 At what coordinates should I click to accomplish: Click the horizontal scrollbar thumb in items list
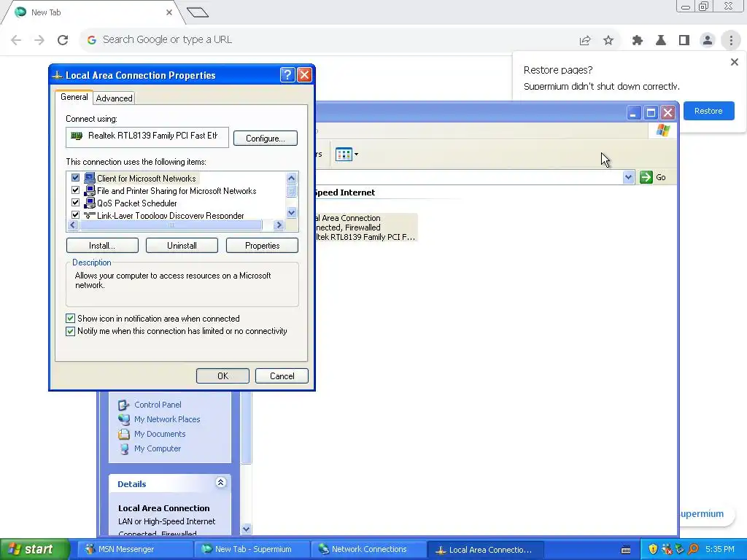(171, 225)
